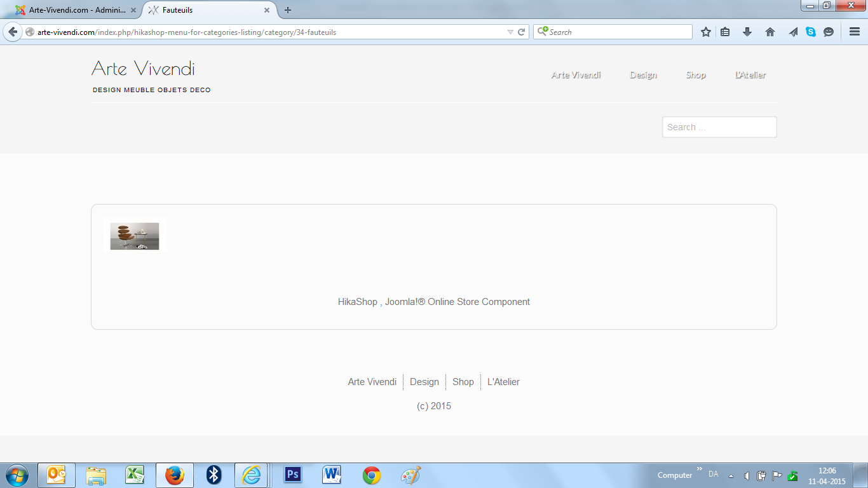
Task: Go to the Firefox home page icon
Action: (x=770, y=32)
